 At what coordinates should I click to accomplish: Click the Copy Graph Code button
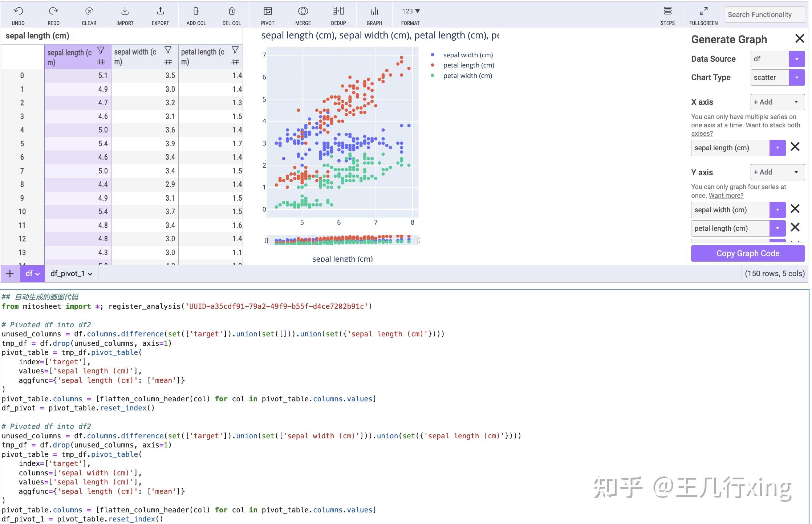coord(747,253)
